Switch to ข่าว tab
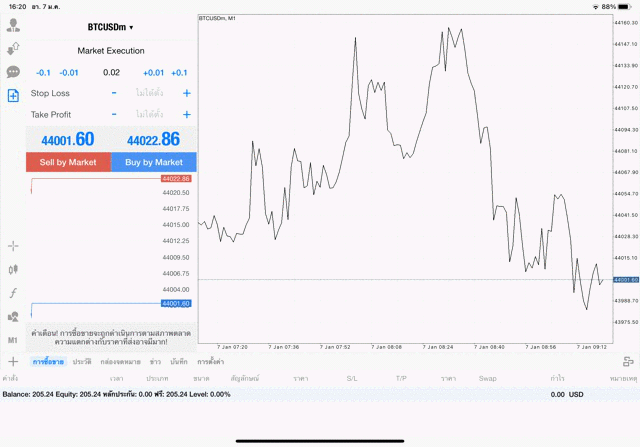640x447 pixels. tap(155, 362)
